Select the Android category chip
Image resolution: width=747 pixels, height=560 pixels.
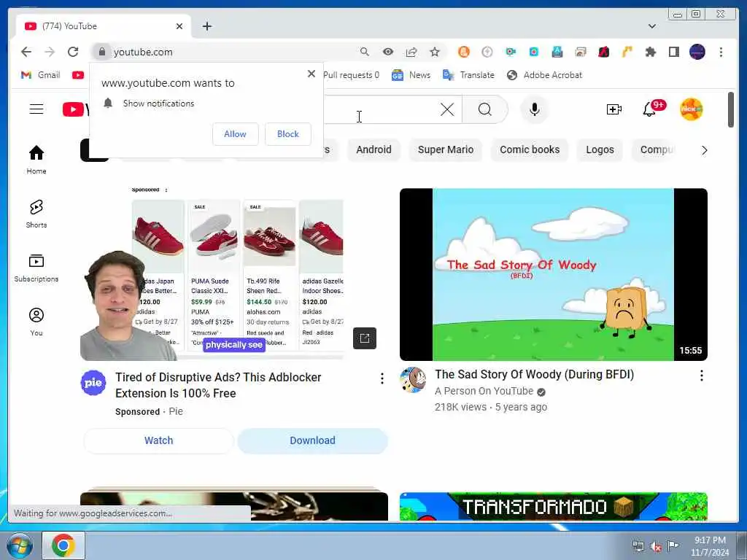(373, 149)
